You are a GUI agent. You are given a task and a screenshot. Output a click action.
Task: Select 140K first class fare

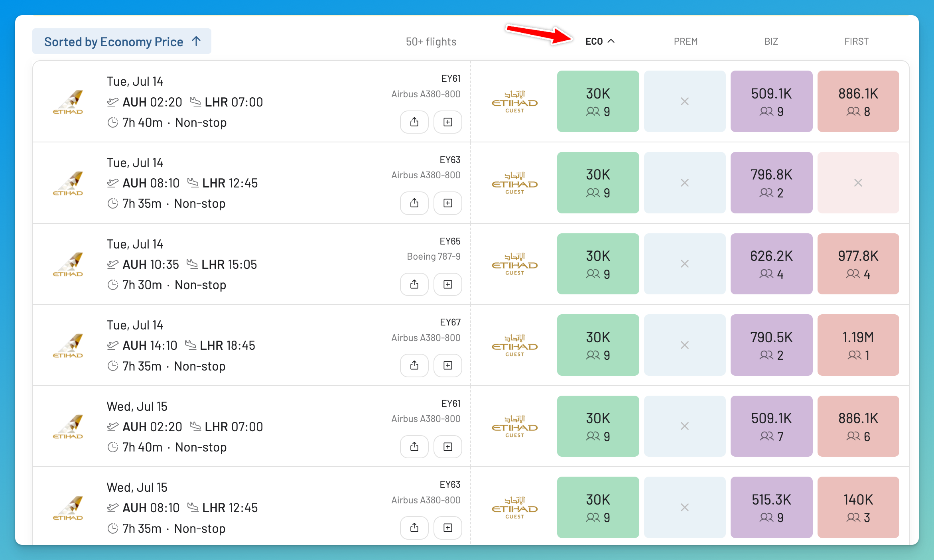click(858, 507)
